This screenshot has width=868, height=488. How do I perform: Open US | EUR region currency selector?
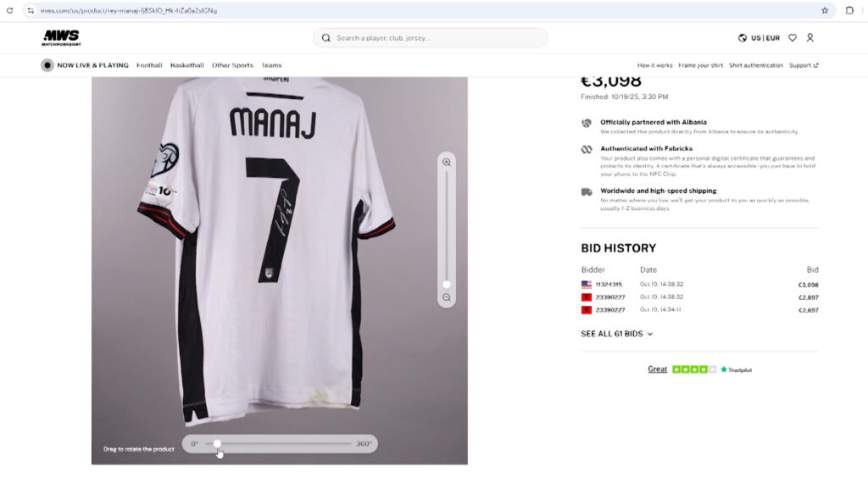[x=759, y=38]
